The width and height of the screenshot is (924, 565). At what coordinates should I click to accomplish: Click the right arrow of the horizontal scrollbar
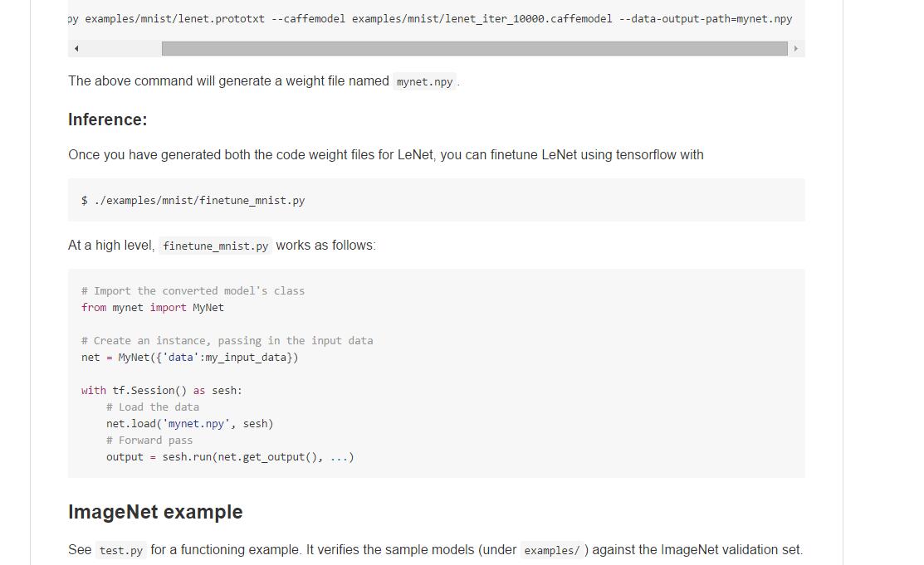(x=795, y=49)
